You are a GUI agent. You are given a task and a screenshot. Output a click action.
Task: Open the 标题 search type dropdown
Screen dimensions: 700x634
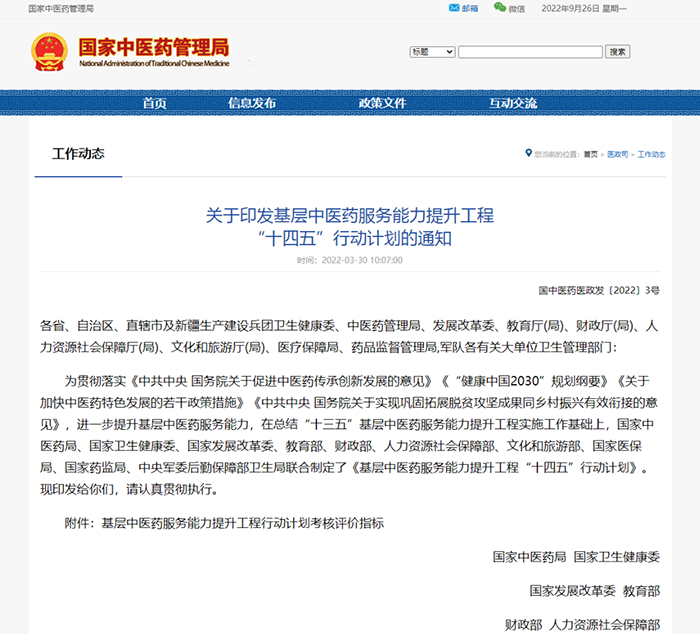pos(432,52)
